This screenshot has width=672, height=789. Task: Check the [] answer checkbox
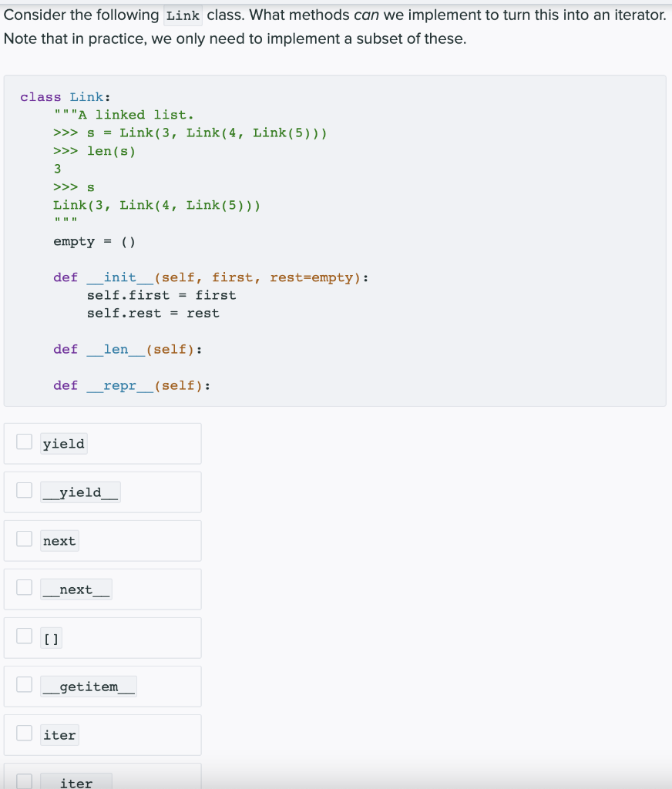(24, 634)
